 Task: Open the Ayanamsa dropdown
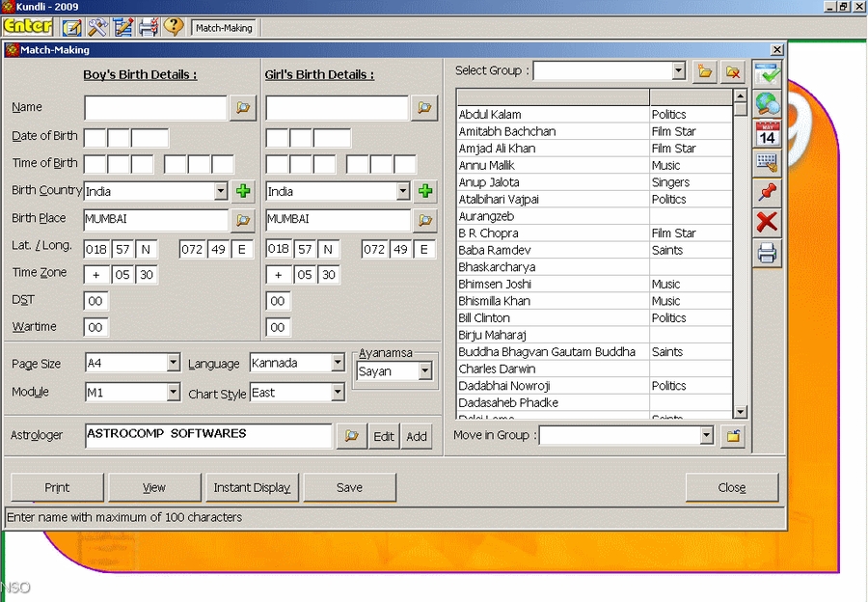(424, 371)
